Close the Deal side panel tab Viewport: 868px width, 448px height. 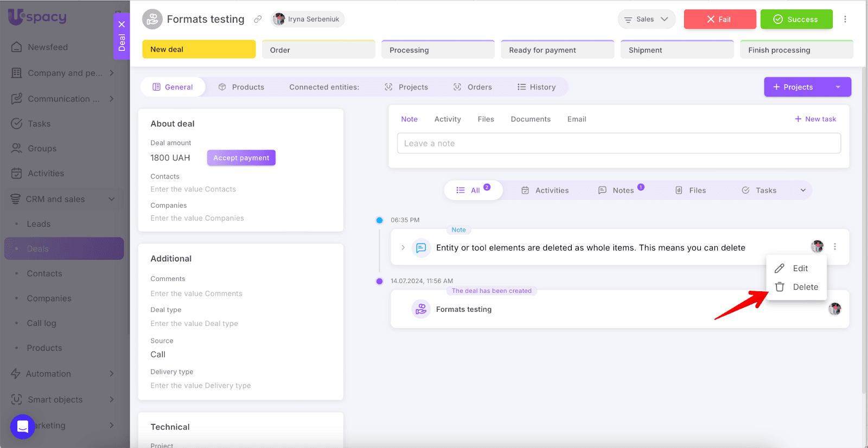pyautogui.click(x=122, y=24)
